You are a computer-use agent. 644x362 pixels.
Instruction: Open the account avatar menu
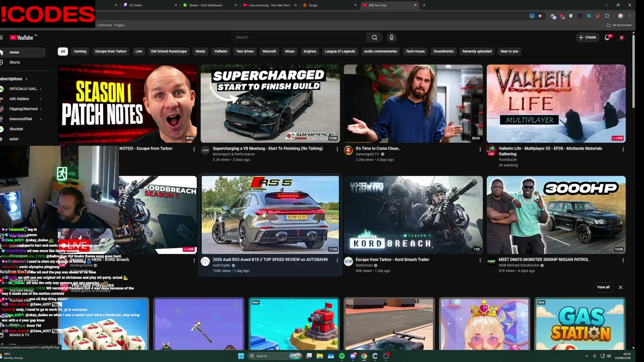pos(622,37)
